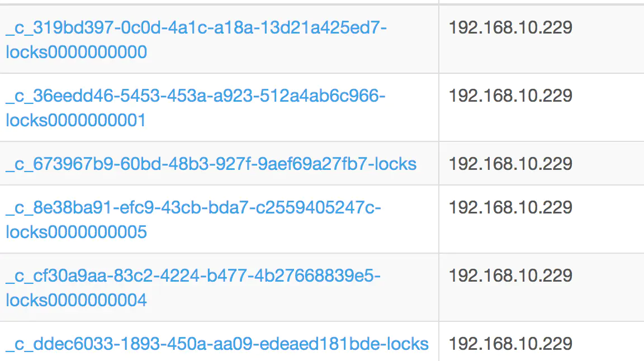Click the column divider between lock names and IPs

click(439, 180)
